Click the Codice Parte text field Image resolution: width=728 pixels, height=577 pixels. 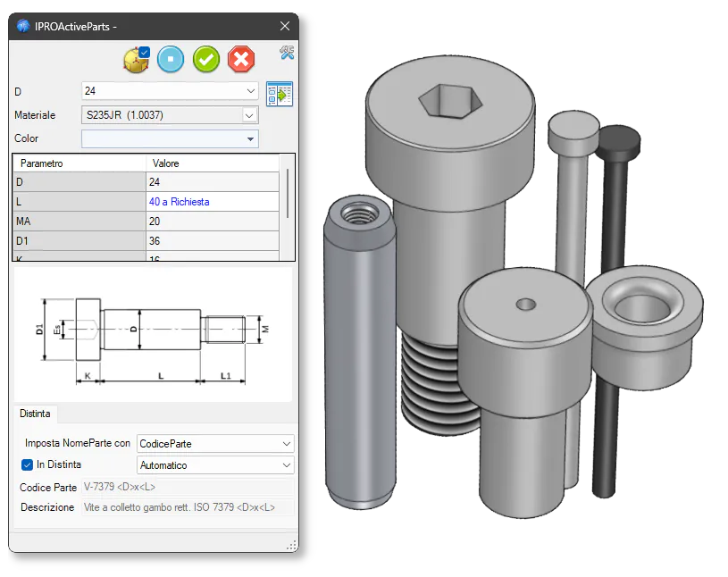(187, 488)
